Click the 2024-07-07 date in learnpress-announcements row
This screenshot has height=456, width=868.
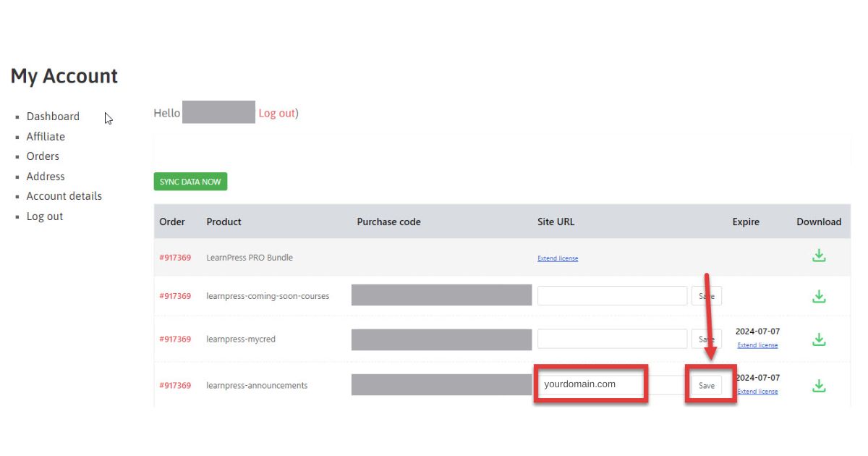pos(757,378)
